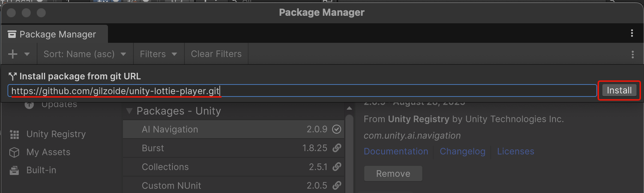Viewport: 644px width, 193px height.
Task: Select Built-in in sidebar
Action: (x=41, y=170)
